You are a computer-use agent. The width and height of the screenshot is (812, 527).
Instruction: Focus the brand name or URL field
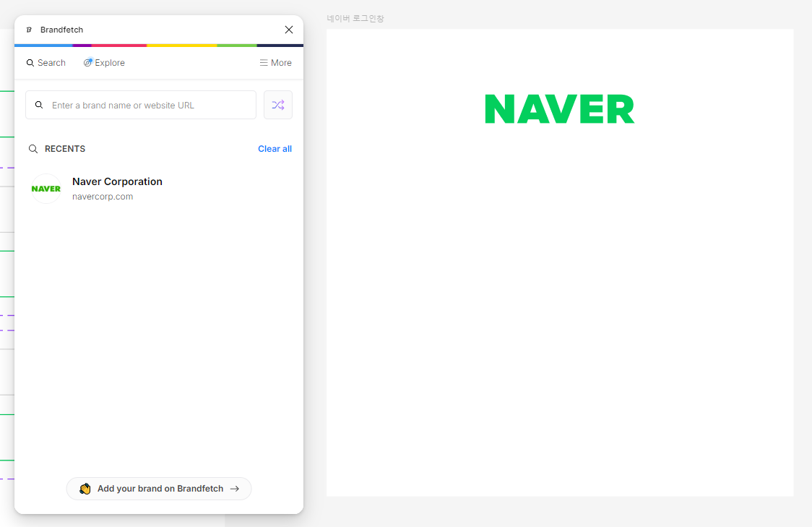pyautogui.click(x=141, y=106)
